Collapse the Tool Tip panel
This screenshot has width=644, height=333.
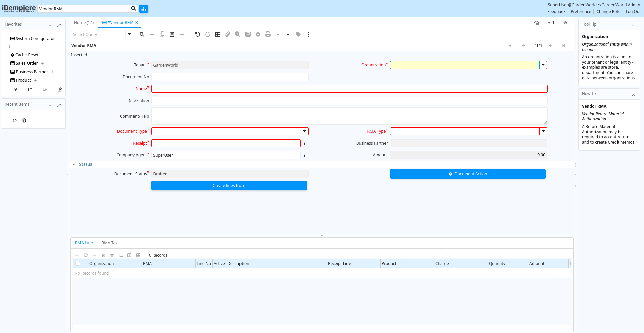tap(633, 25)
